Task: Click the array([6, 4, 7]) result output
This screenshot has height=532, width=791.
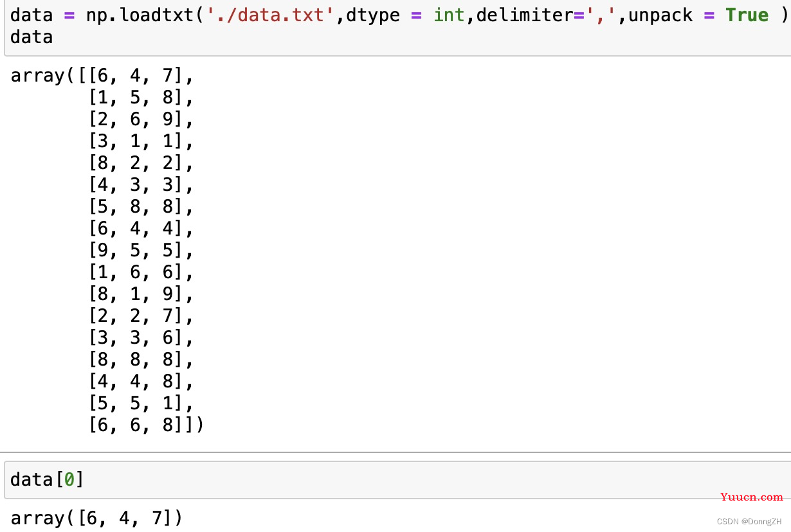Action: (x=97, y=518)
